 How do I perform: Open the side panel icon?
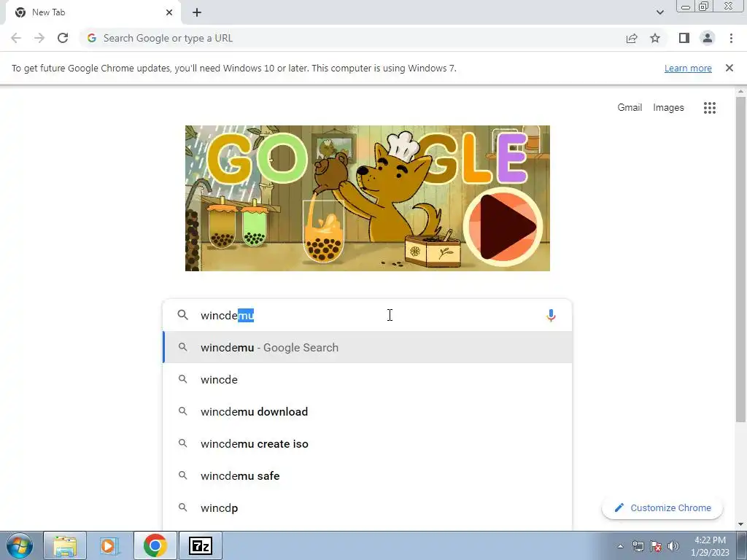click(x=684, y=38)
